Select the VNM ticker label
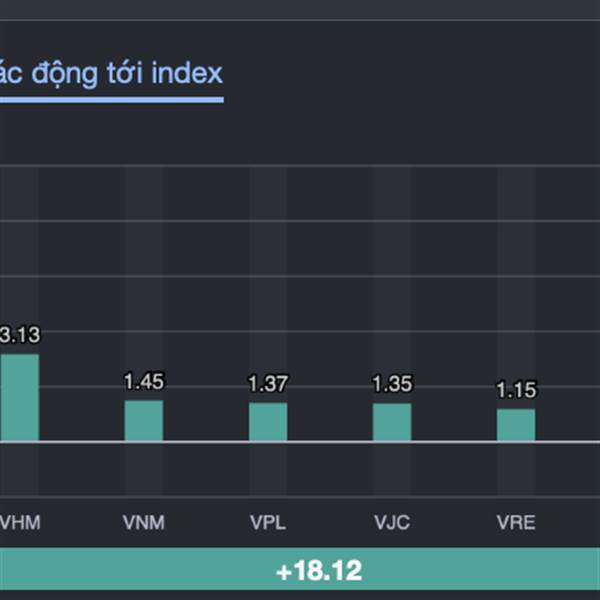Viewport: 600px width, 600px height. [143, 522]
